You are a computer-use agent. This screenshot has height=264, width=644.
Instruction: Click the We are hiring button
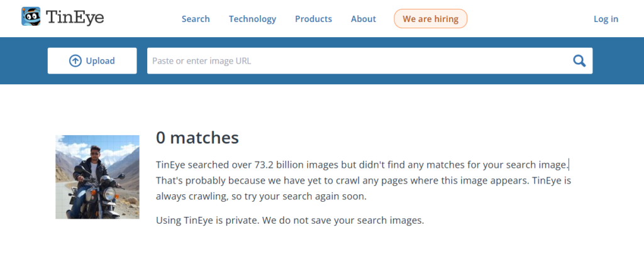click(x=430, y=19)
